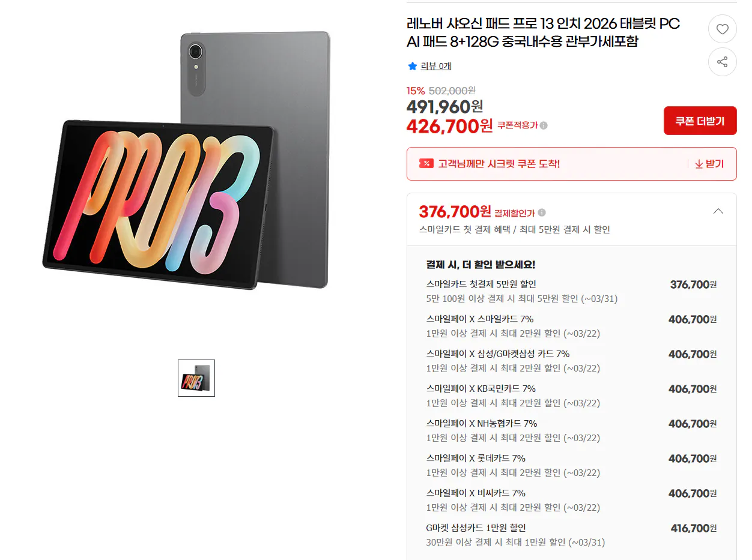Click info icon beside 결제할인가

click(542, 212)
